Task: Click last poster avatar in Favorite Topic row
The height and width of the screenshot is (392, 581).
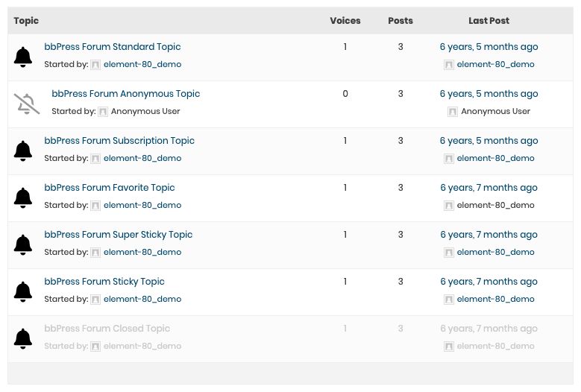Action: (x=449, y=206)
